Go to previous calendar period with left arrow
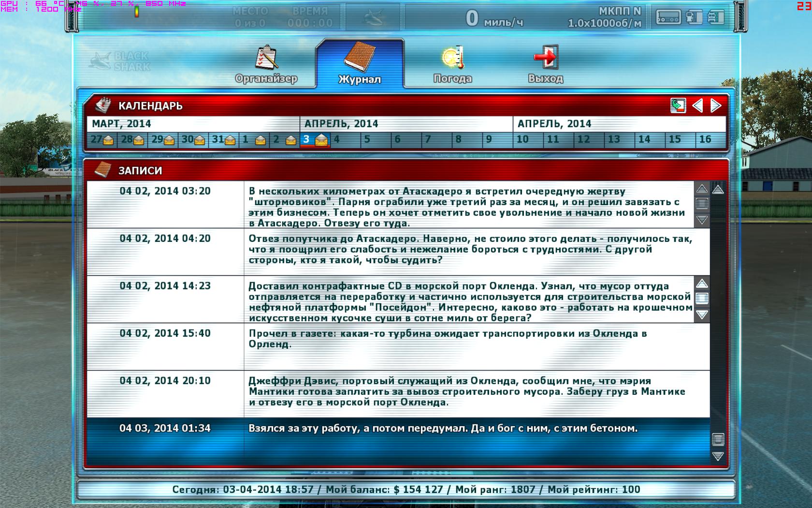The image size is (812, 508). [x=697, y=105]
